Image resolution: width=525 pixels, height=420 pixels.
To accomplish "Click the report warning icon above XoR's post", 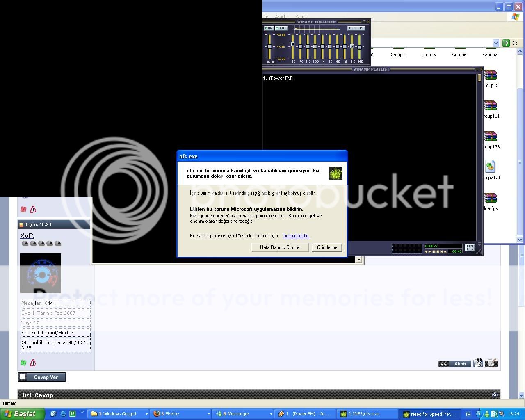I will tap(33, 210).
